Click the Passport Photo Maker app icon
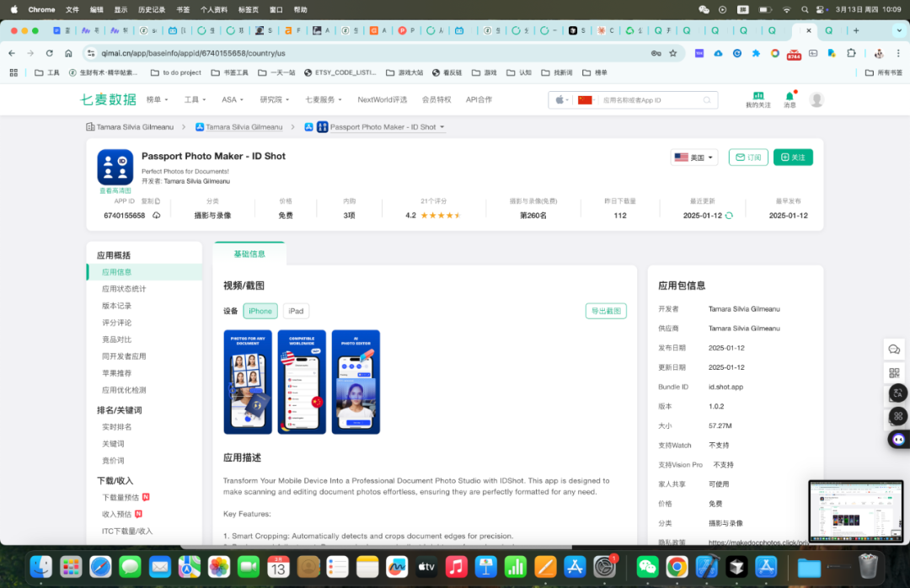Viewport: 910px width, 588px height. point(115,167)
